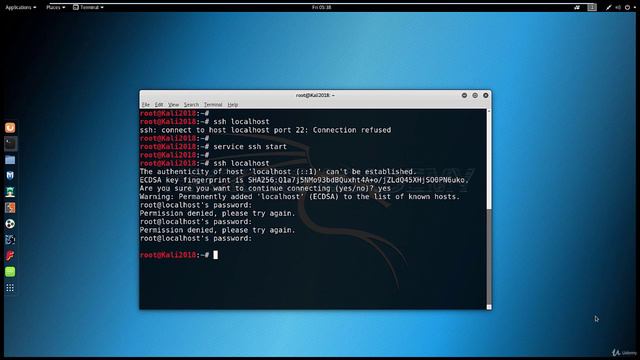The image size is (640, 360).
Task: Launch Metasploit with the blue M dock icon
Action: pyautogui.click(x=10, y=176)
